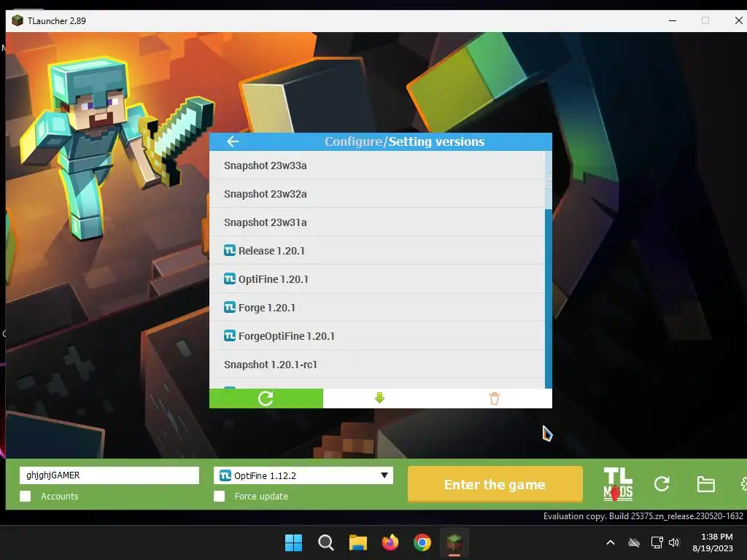Click the green download arrow icon
The width and height of the screenshot is (747, 560).
(x=379, y=397)
